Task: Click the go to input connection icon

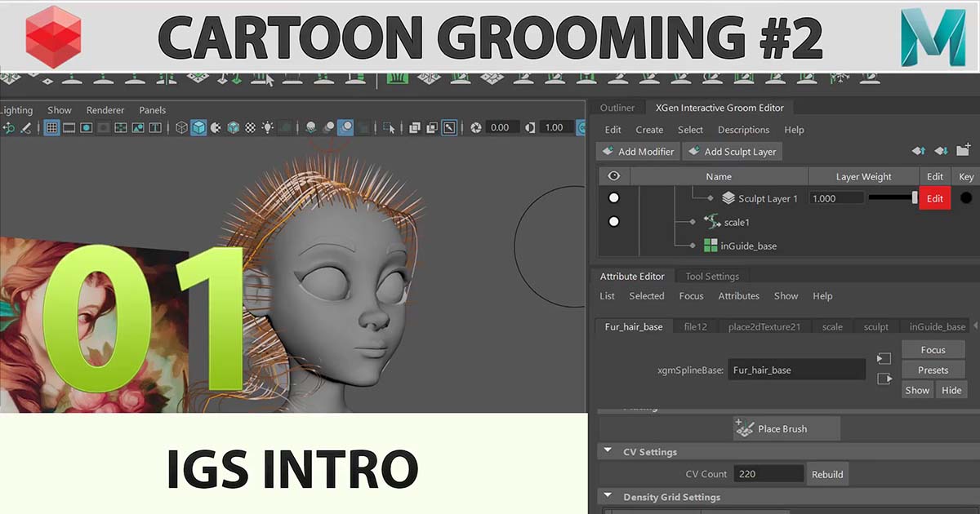Action: tap(884, 359)
